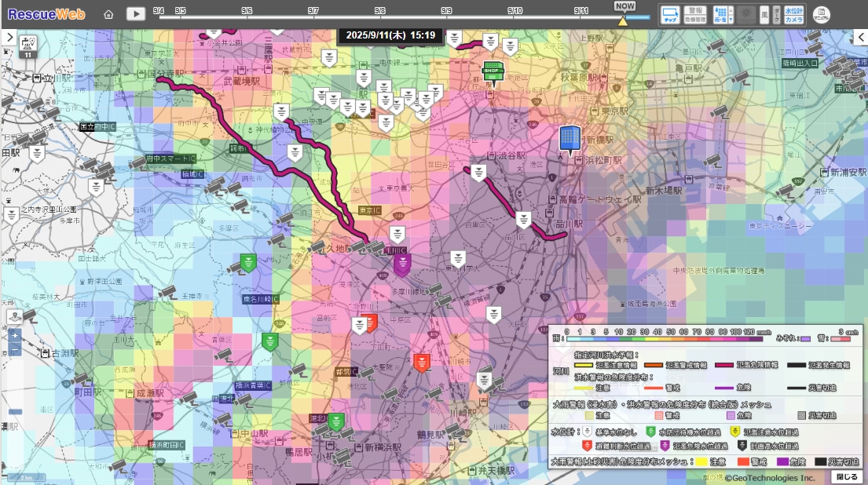
Task: Expand the left side panel arrow
Action: point(8,37)
